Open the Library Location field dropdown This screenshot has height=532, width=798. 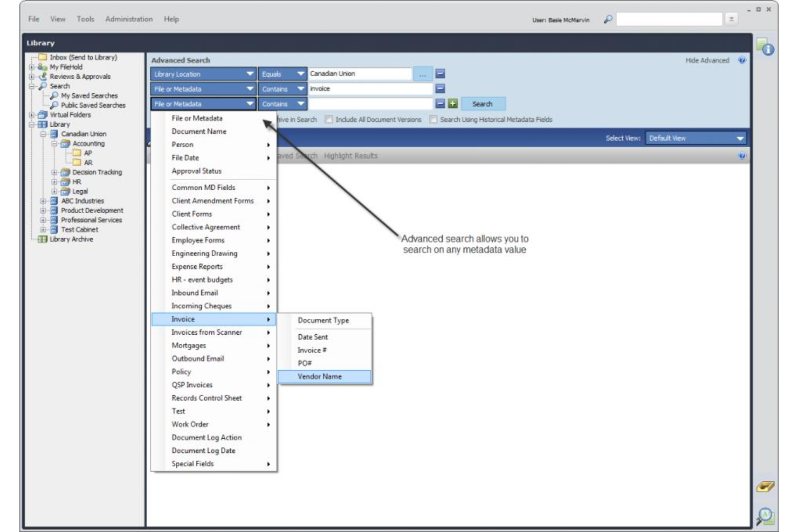(203, 74)
